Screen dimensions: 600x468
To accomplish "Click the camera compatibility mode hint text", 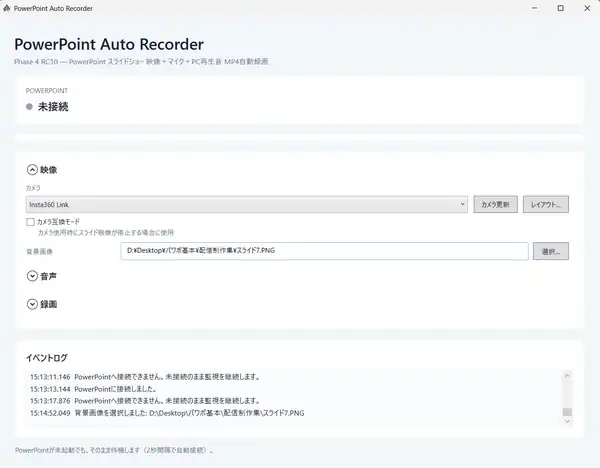I will coord(106,232).
